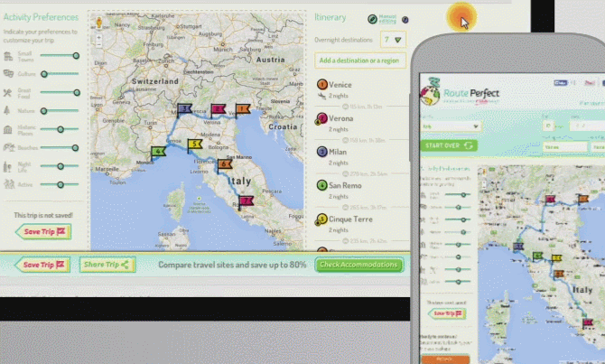Zoom out using the desktop map minus button
The image size is (605, 364).
pyautogui.click(x=99, y=45)
